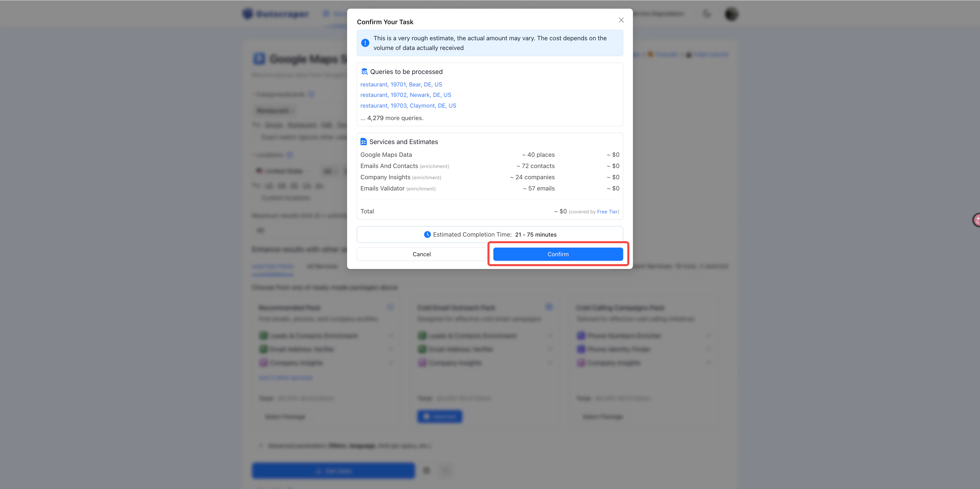Click the Confirm Your Task title
The height and width of the screenshot is (489, 980).
coord(385,22)
